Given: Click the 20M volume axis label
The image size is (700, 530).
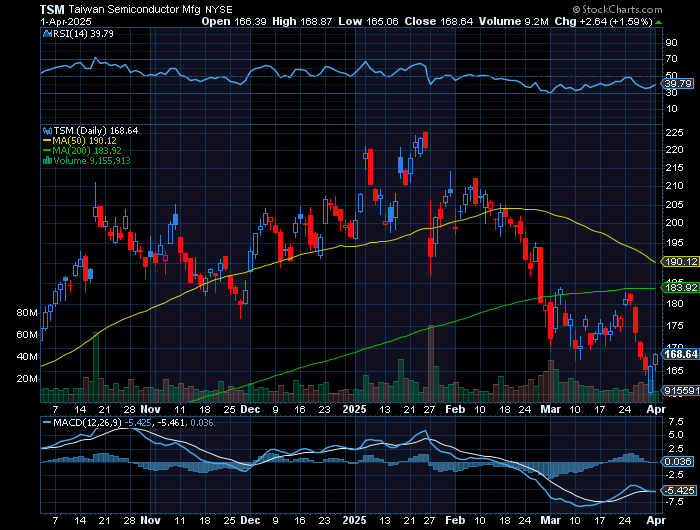Looking at the screenshot, I should (x=27, y=379).
